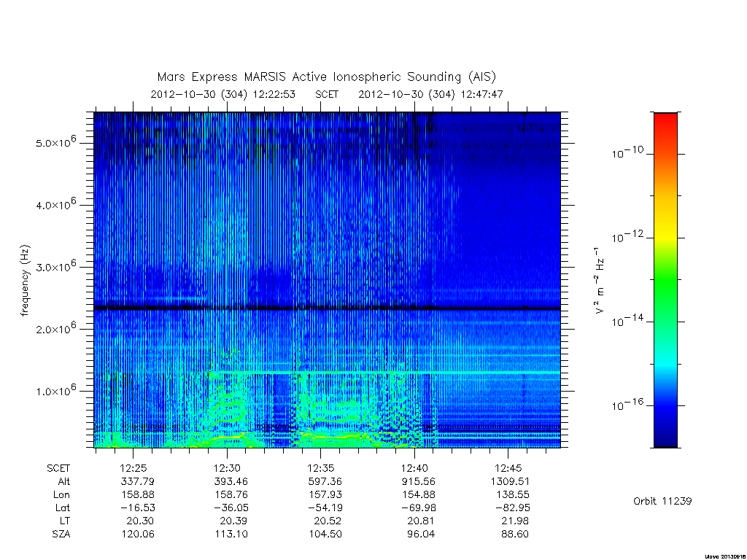
Task: Click the 'LT' row label
Action: (65, 521)
